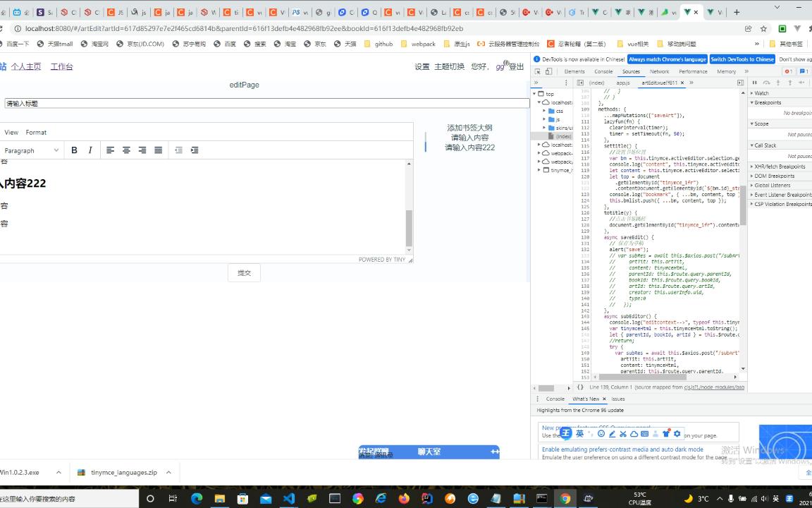Toggle bold formatting in the editor toolbar
This screenshot has height=508, width=812.
pos(73,150)
